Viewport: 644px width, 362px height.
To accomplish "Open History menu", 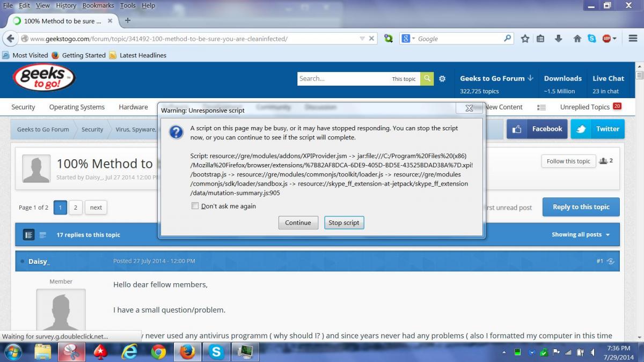I will [66, 5].
